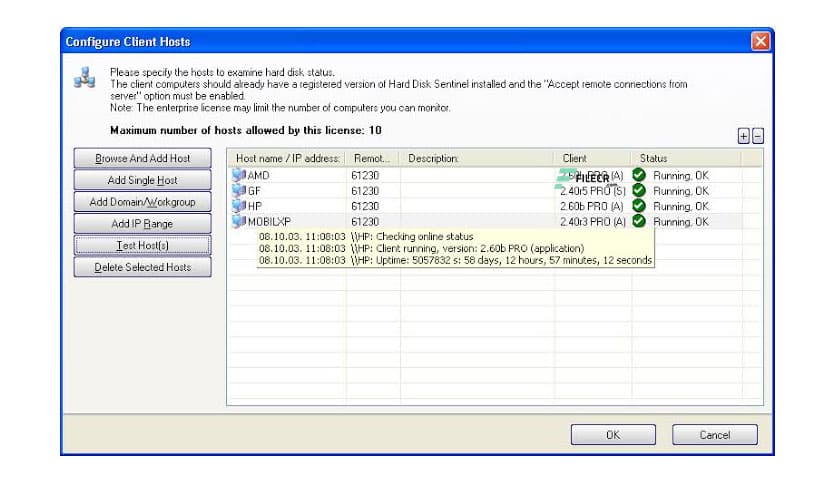The image size is (836, 484).
Task: Click the 'Client running, version' log line
Action: (x=421, y=248)
